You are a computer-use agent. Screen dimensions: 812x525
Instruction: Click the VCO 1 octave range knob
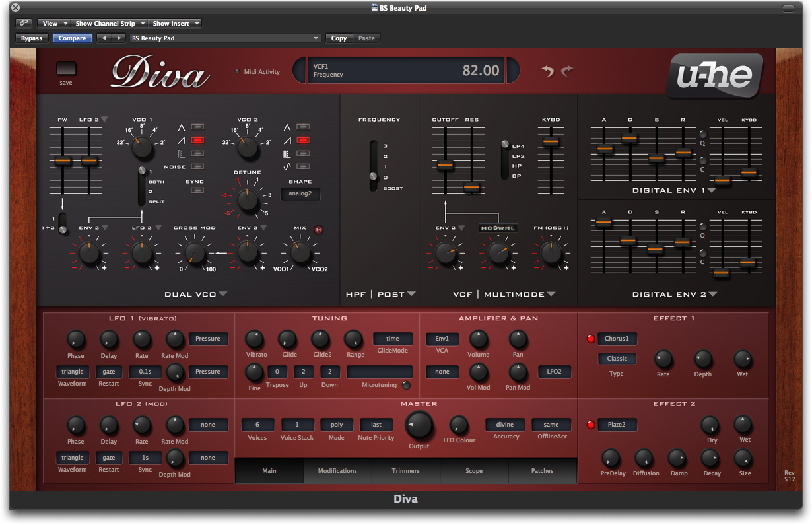point(142,146)
